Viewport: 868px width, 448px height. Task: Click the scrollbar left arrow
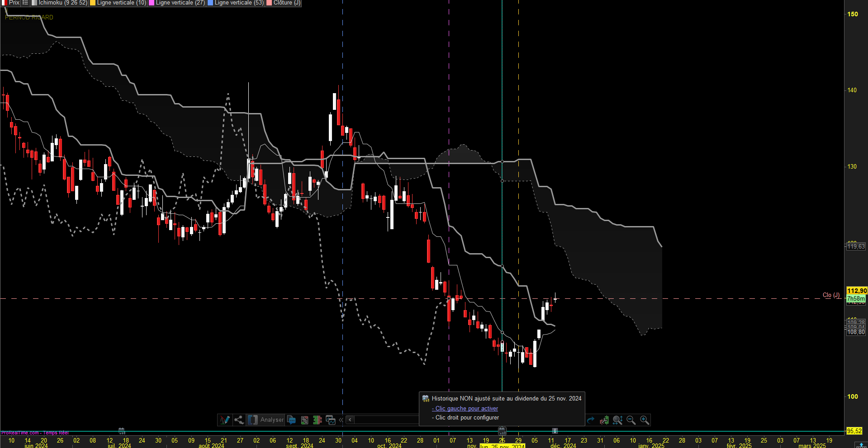(x=350, y=420)
